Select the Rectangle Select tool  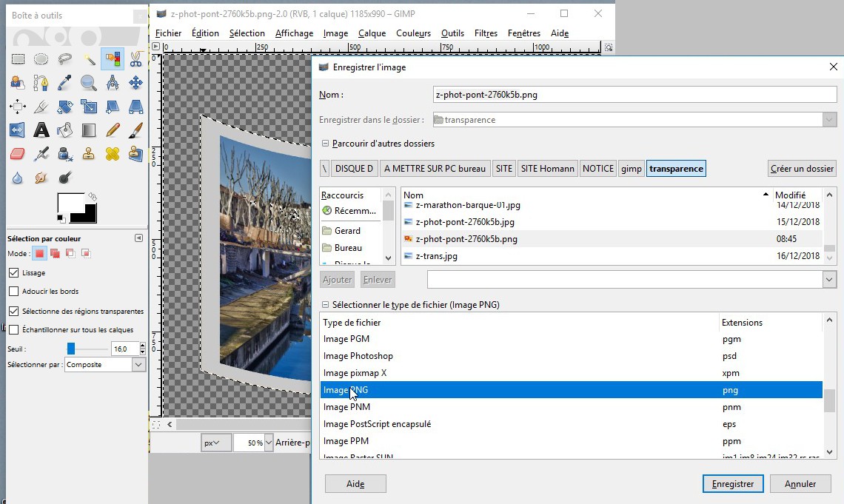(x=18, y=59)
